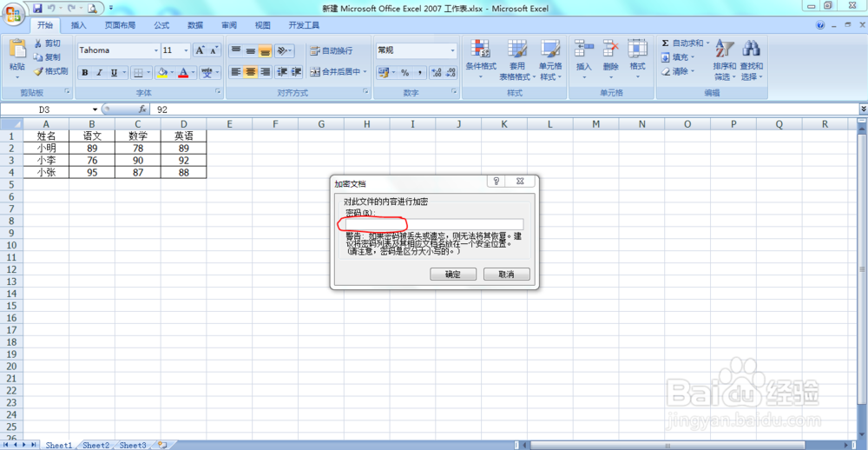868x450 pixels.
Task: Open the cell Format (格式) menu
Action: point(637,59)
